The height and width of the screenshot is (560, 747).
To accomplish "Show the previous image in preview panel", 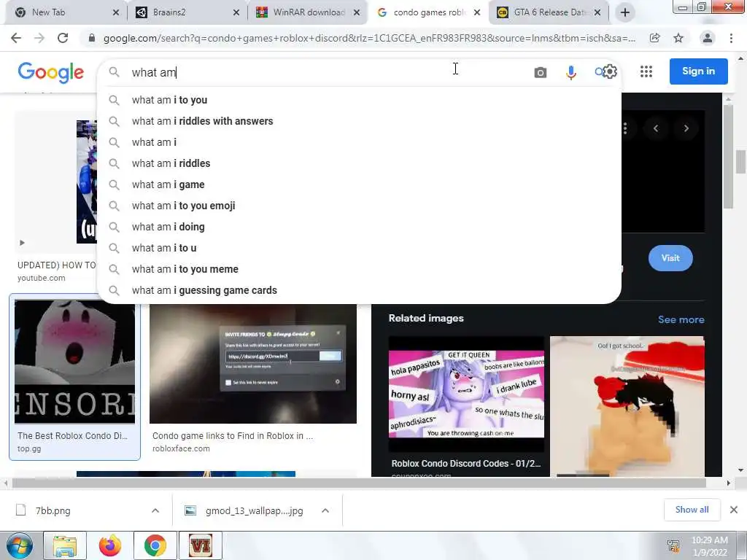I will point(656,128).
